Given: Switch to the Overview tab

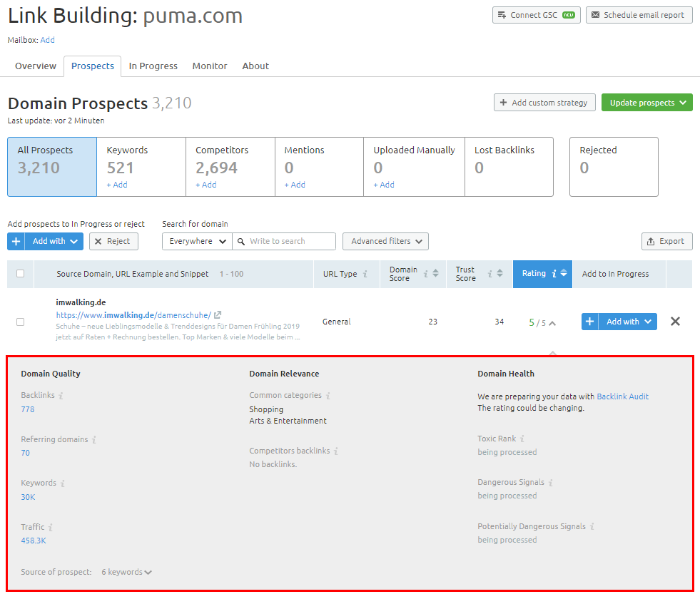Looking at the screenshot, I should [x=36, y=66].
